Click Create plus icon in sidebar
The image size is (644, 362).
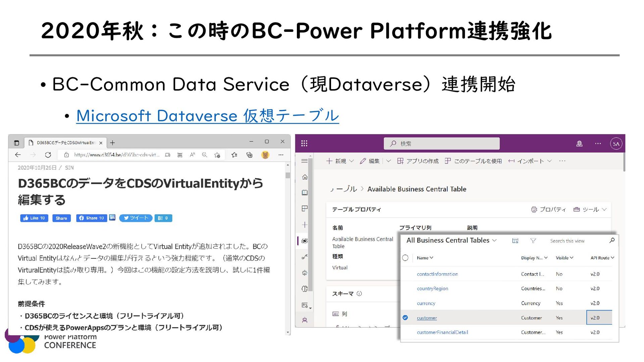point(305,225)
